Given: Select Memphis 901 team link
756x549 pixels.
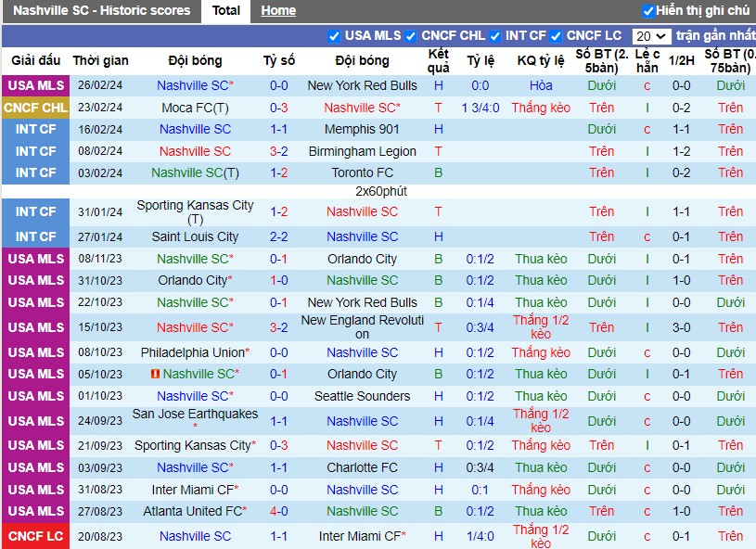Looking at the screenshot, I should (x=362, y=129).
